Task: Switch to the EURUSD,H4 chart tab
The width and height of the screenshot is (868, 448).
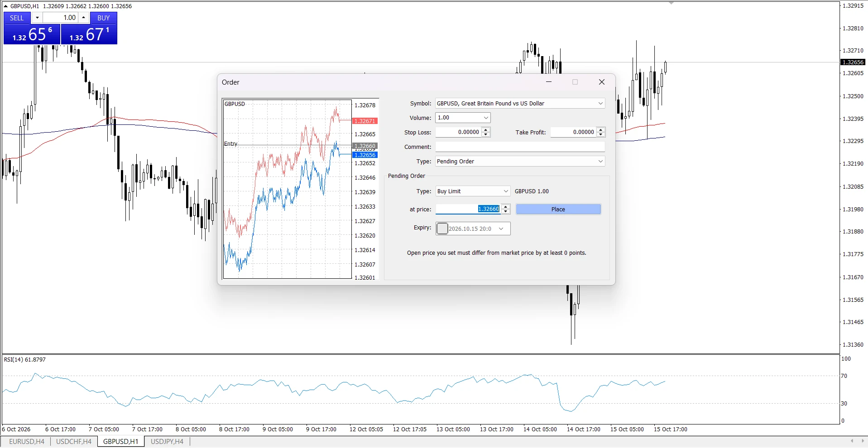Action: 27,441
